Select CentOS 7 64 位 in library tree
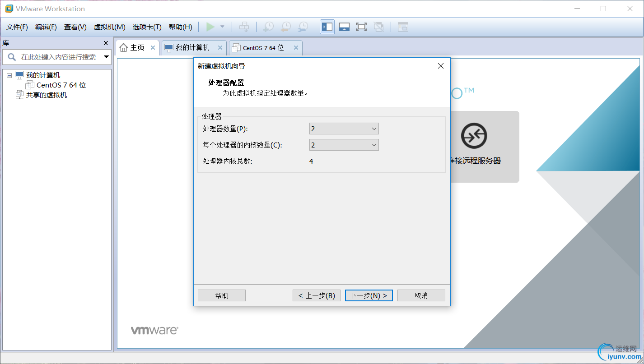The width and height of the screenshot is (644, 364). 61,85
